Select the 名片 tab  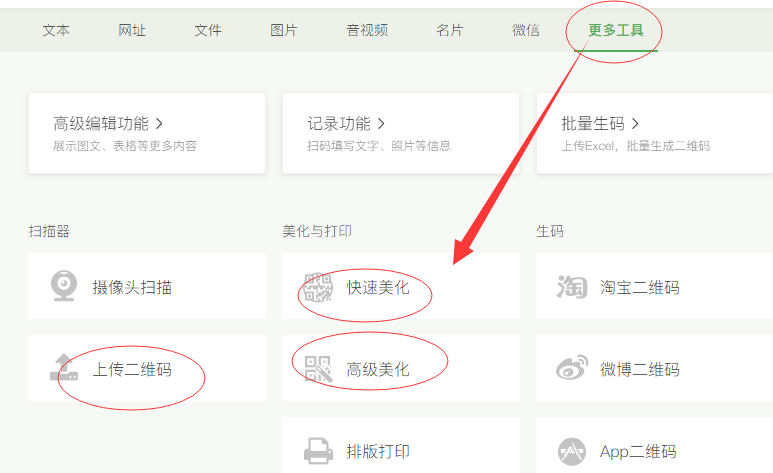tap(450, 30)
